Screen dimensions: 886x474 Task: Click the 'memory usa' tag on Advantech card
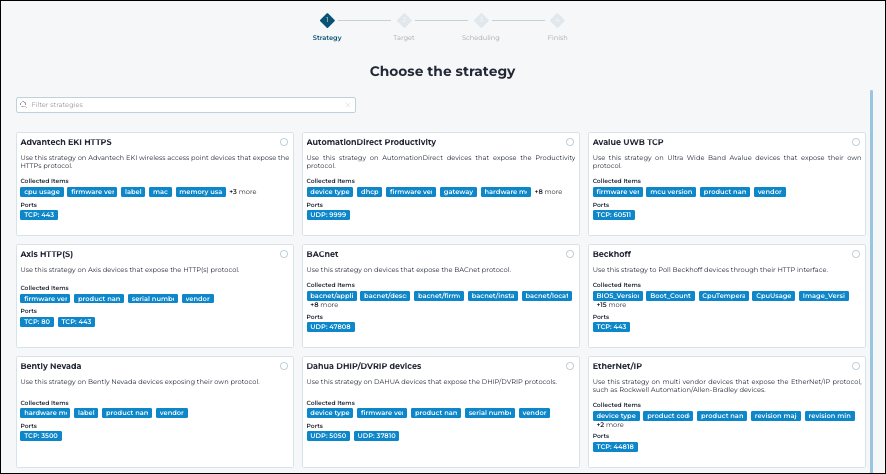click(201, 192)
